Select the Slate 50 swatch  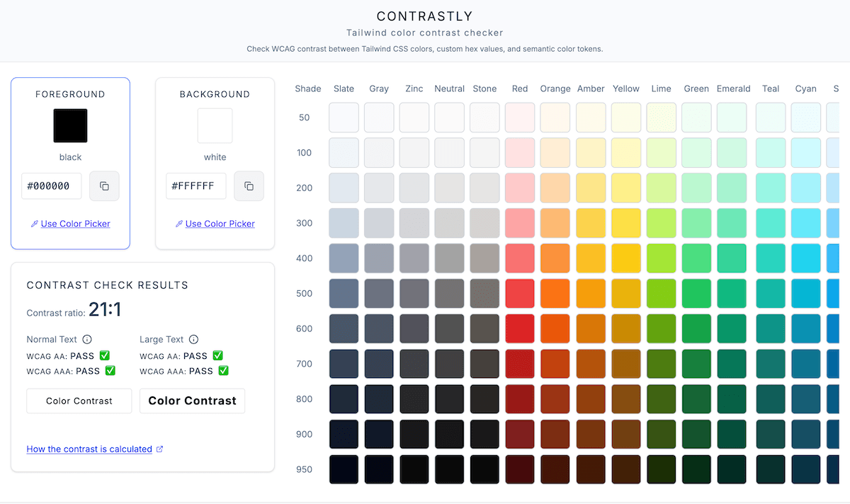[x=344, y=118]
